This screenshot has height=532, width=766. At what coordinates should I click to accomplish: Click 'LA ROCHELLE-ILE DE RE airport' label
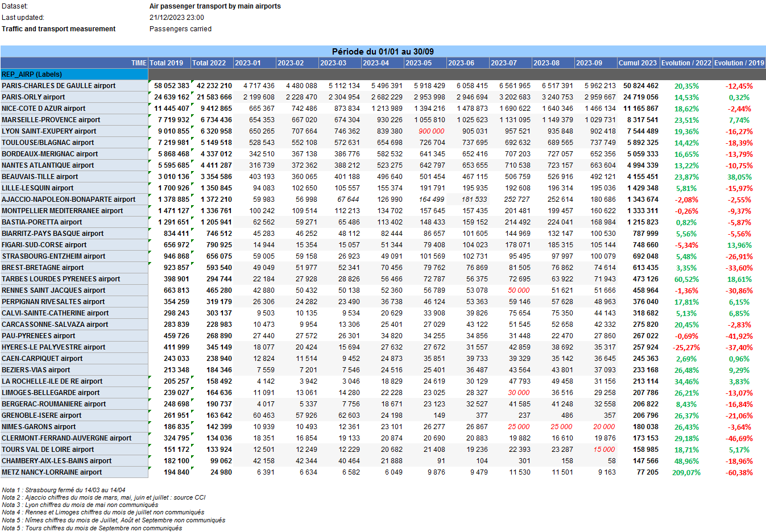pos(74,381)
